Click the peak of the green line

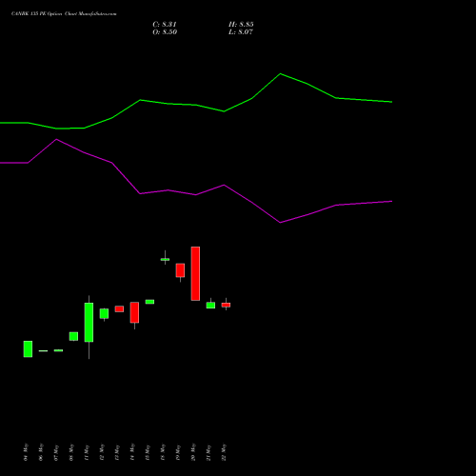tap(280, 74)
